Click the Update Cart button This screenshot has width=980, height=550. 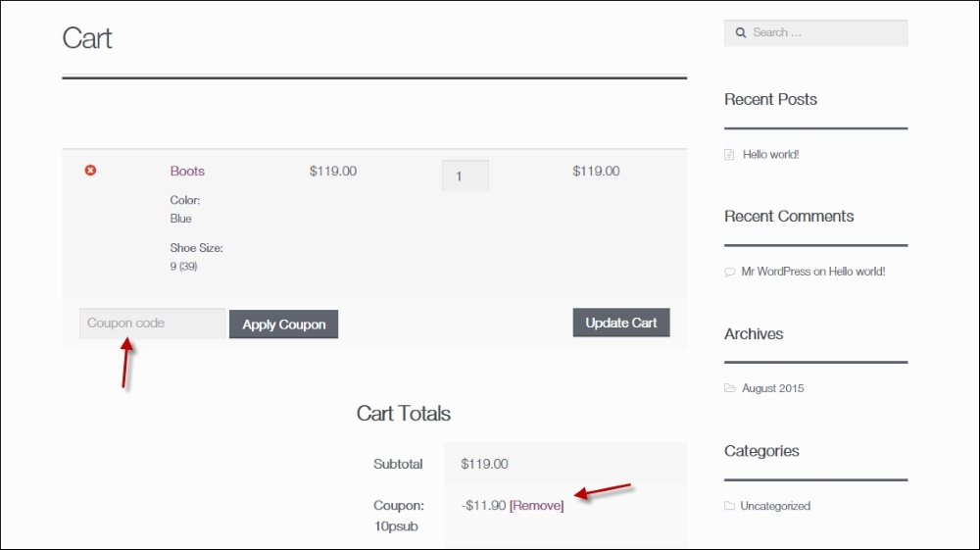point(621,323)
